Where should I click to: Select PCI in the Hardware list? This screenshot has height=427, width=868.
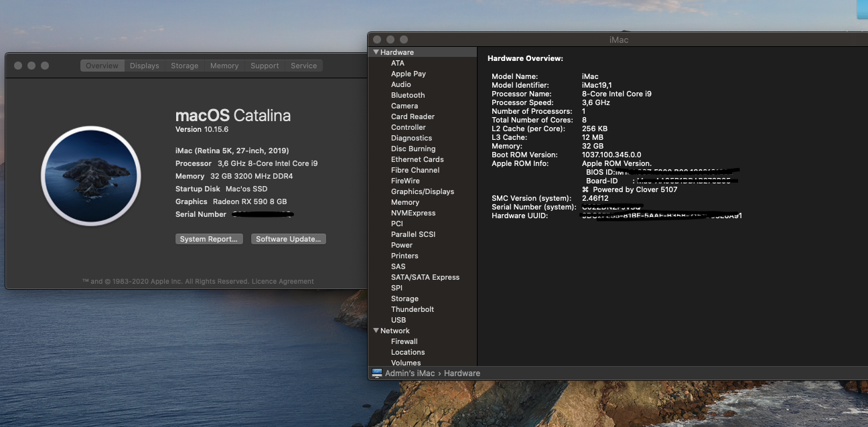(397, 224)
